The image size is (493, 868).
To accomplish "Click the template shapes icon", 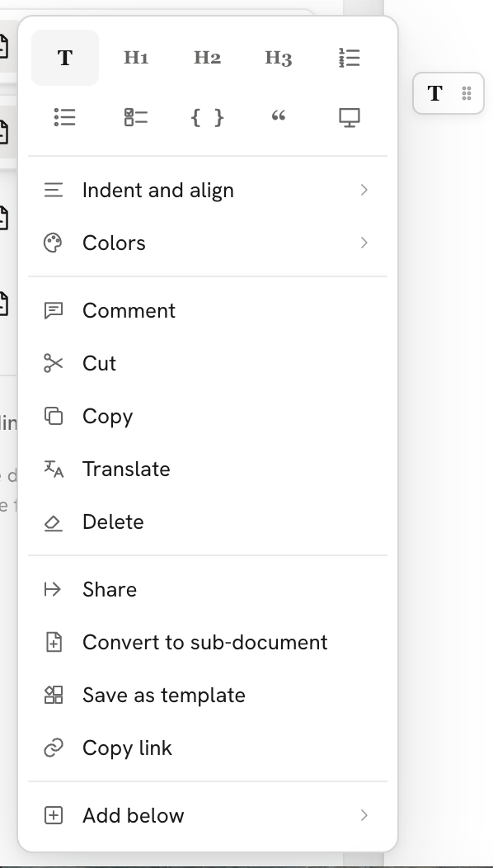I will pyautogui.click(x=54, y=695).
